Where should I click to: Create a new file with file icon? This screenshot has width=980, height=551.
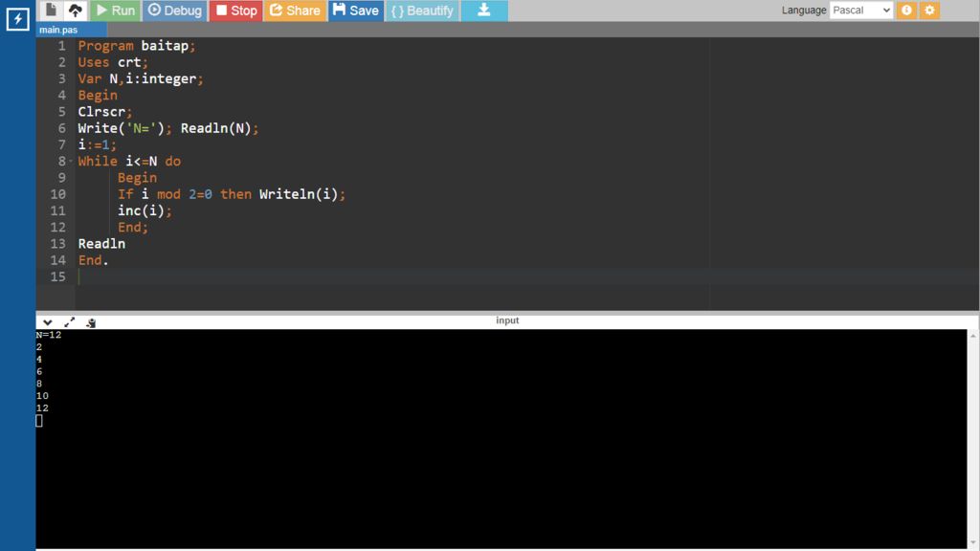click(52, 10)
